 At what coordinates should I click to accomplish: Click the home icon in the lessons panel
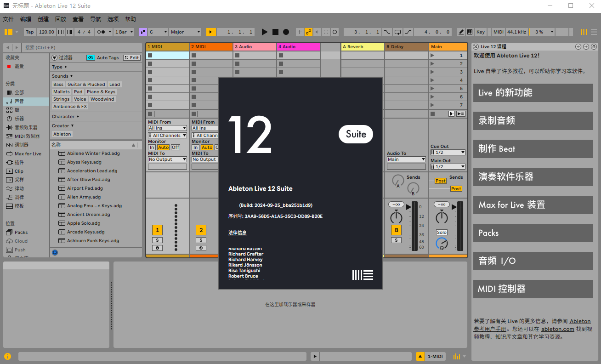pyautogui.click(x=594, y=46)
